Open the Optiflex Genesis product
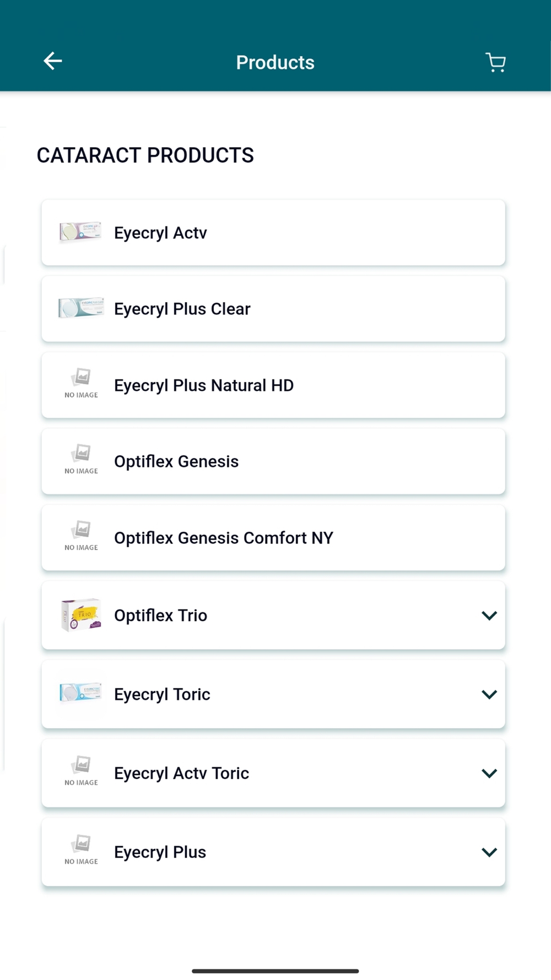551x980 pixels. pos(176,461)
